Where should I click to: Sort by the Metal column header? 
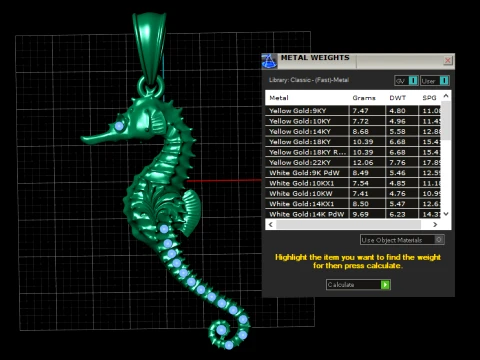tap(279, 98)
